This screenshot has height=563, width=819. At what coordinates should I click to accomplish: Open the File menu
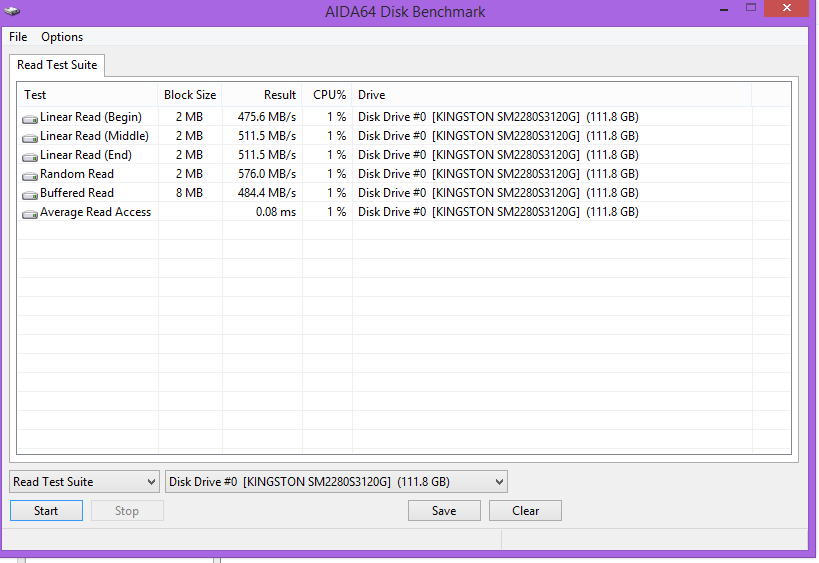tap(18, 37)
